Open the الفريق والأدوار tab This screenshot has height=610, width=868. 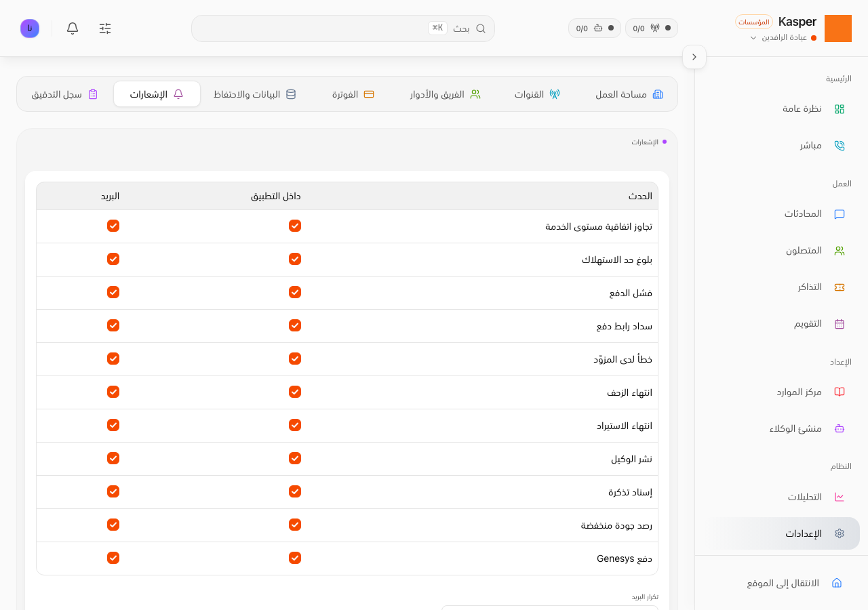tap(445, 94)
